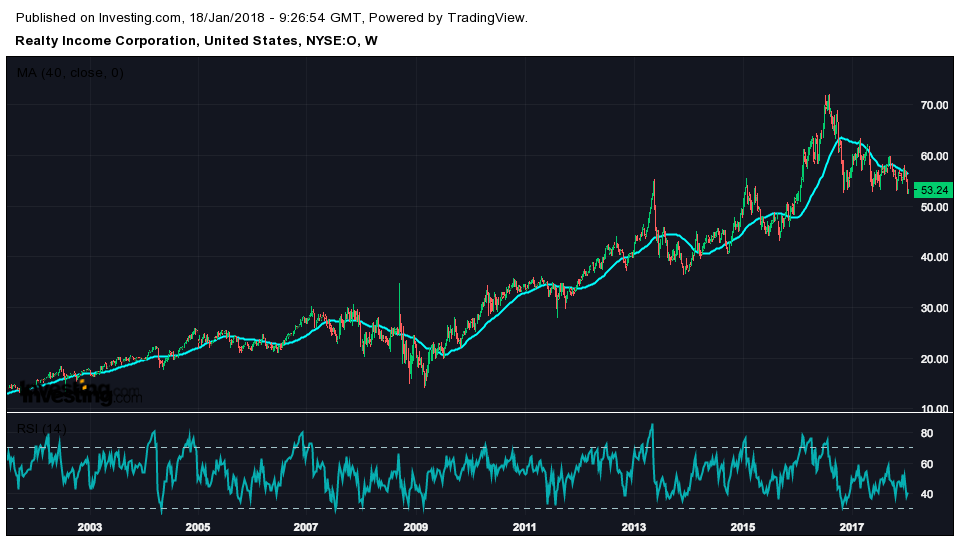Click the 70.00 price axis label

pos(934,105)
